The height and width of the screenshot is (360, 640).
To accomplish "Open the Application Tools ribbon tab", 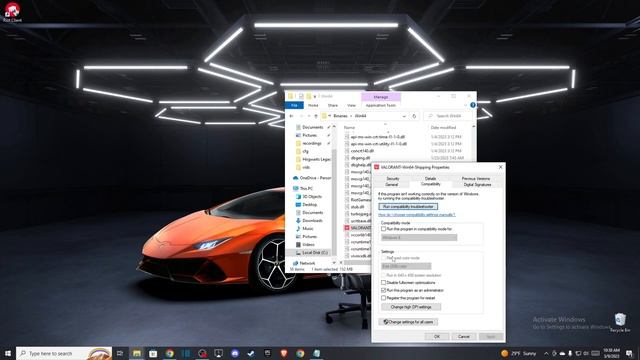I will click(381, 105).
